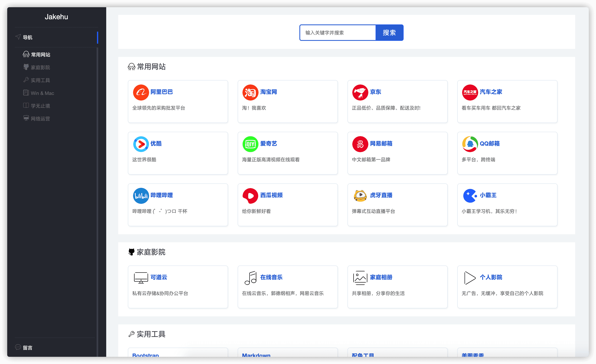The image size is (596, 364).
Task: Click the QQ邮箱 penguin icon
Action: 470,144
